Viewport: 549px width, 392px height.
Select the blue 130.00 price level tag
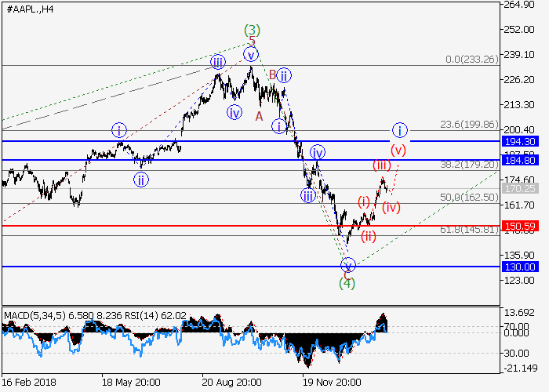[520, 267]
